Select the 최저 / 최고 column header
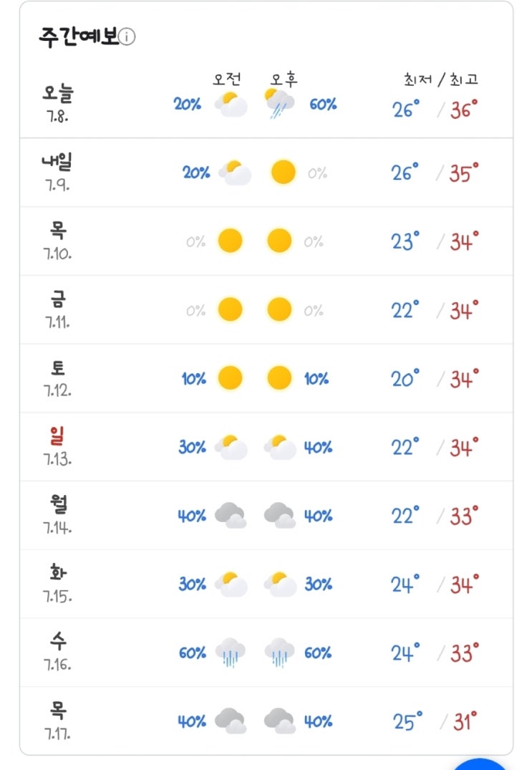Image resolution: width=532 pixels, height=770 pixels. [x=441, y=79]
